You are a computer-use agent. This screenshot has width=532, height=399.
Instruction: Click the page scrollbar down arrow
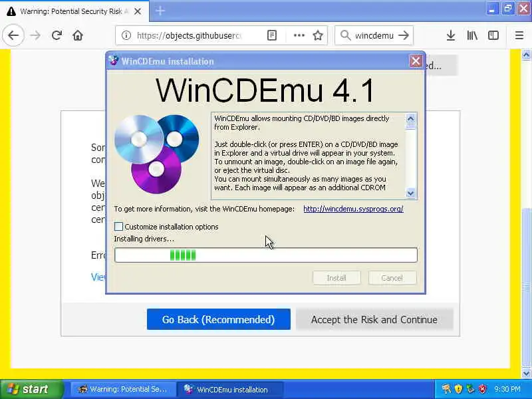[x=526, y=373]
